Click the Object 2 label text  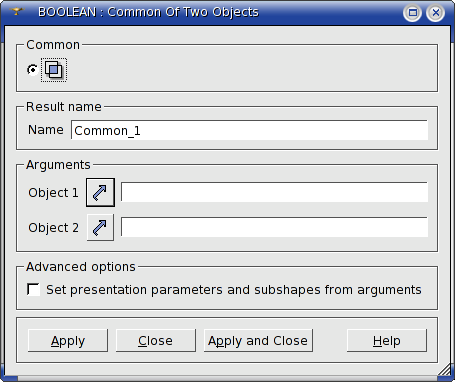point(53,228)
